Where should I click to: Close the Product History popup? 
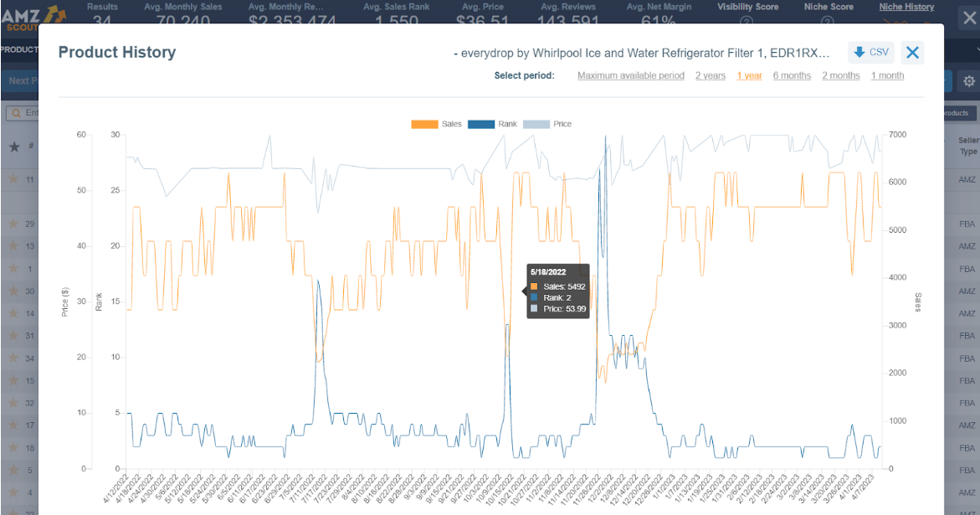point(912,52)
